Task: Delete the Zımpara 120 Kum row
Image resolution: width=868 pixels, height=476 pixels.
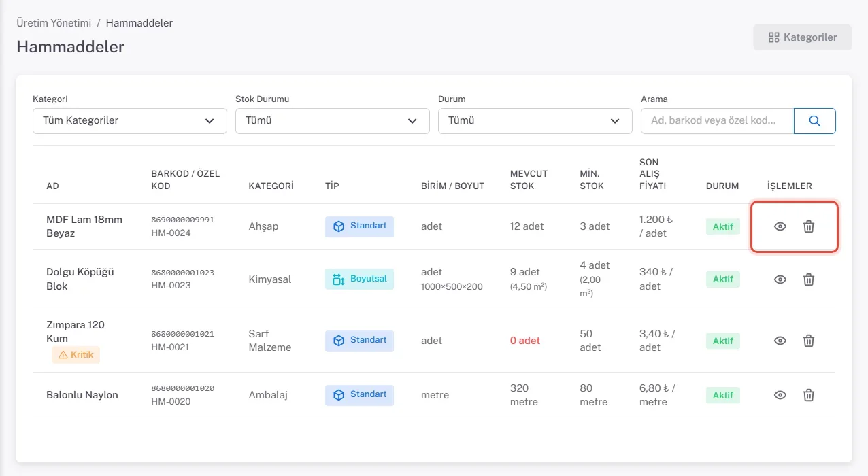Action: (x=809, y=341)
